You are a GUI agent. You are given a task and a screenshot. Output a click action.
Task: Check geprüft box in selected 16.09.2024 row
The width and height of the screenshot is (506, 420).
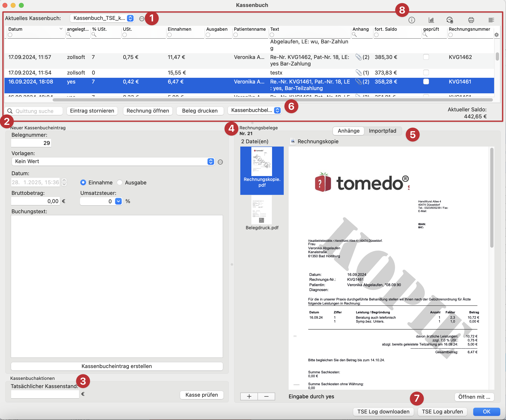tap(426, 82)
